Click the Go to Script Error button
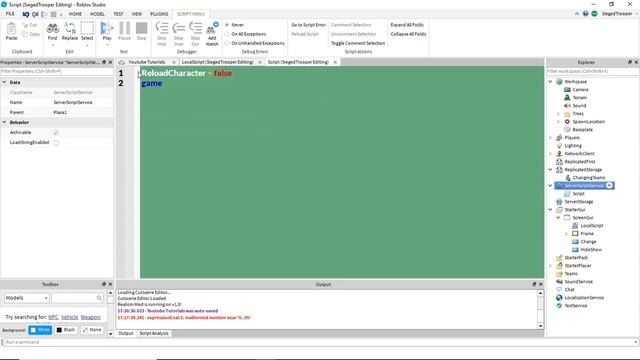The width and height of the screenshot is (640, 360). click(309, 25)
